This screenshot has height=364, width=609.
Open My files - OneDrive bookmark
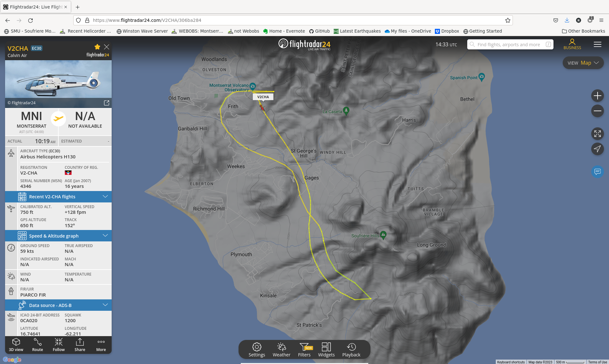(408, 31)
